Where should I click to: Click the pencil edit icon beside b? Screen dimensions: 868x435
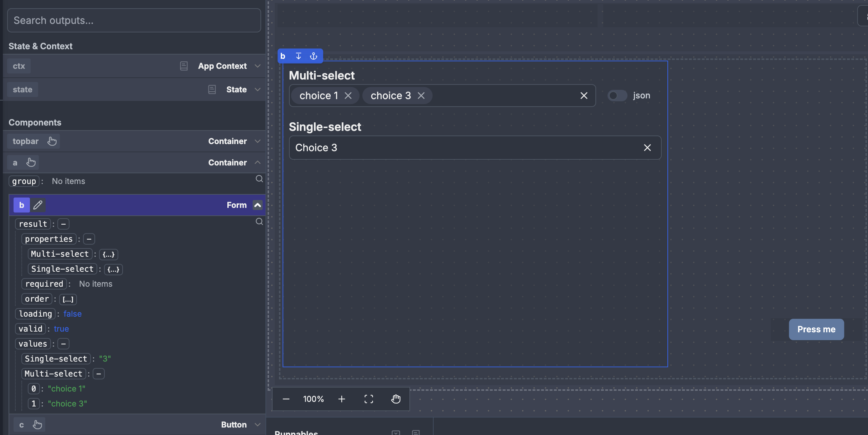(x=38, y=205)
